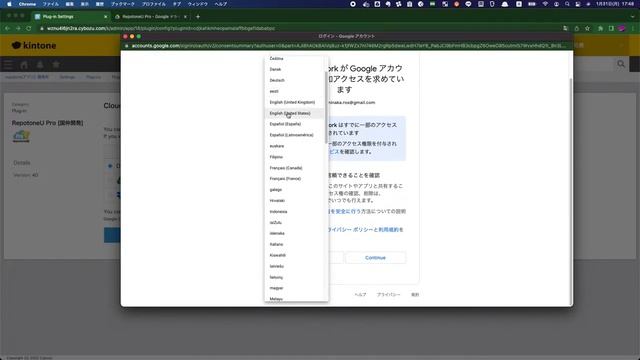
Task: Open the ファイル menu
Action: 51,4
